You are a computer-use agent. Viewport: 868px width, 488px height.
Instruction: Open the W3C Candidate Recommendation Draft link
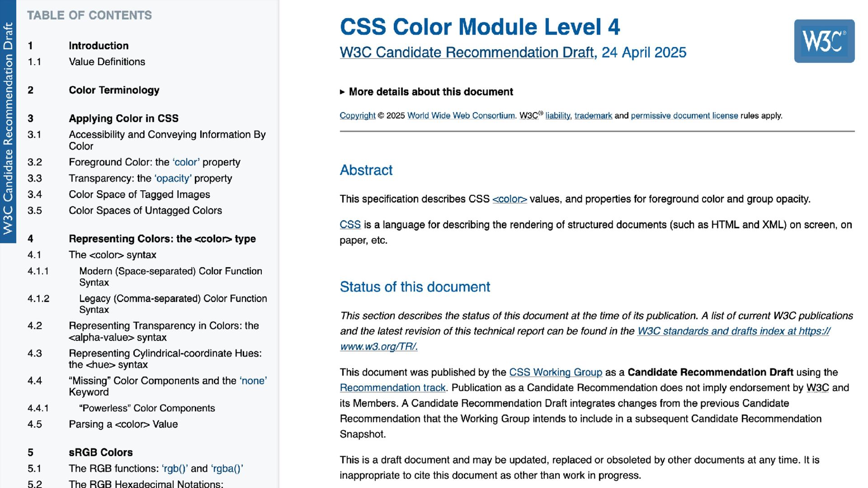[467, 52]
